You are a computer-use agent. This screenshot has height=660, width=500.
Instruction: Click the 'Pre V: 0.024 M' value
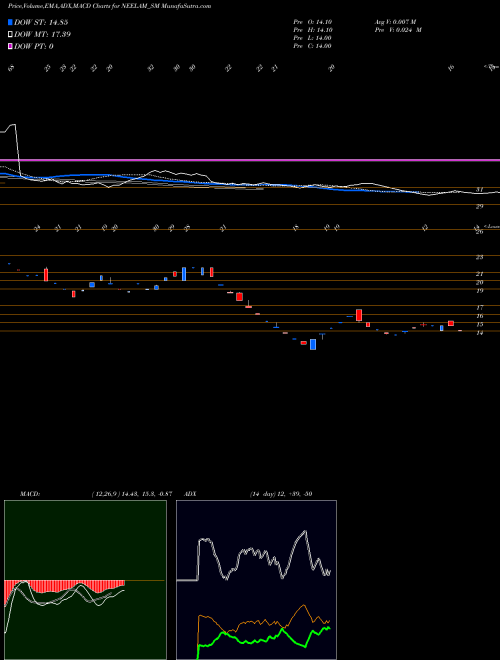[399, 30]
